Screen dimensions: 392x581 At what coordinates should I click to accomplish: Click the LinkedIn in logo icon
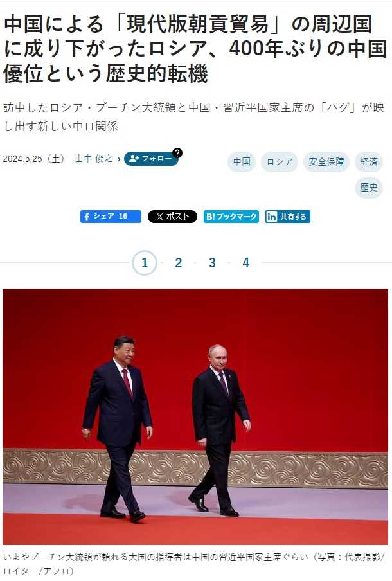point(271,217)
